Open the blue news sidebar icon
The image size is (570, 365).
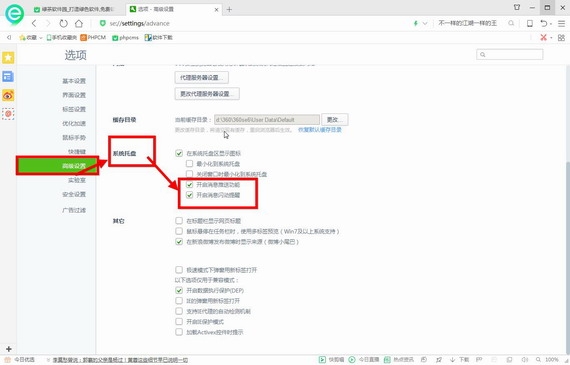8,76
